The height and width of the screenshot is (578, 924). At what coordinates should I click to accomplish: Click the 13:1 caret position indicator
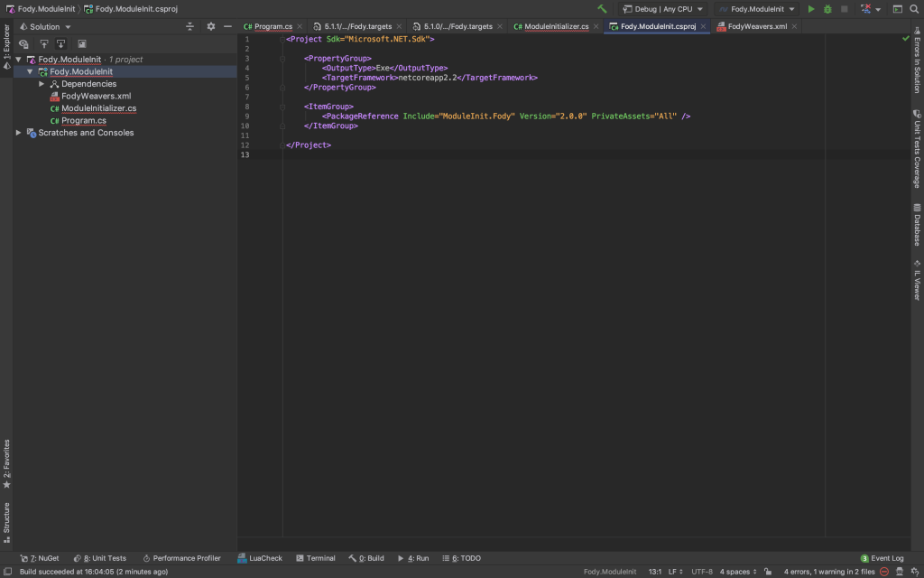(x=655, y=572)
